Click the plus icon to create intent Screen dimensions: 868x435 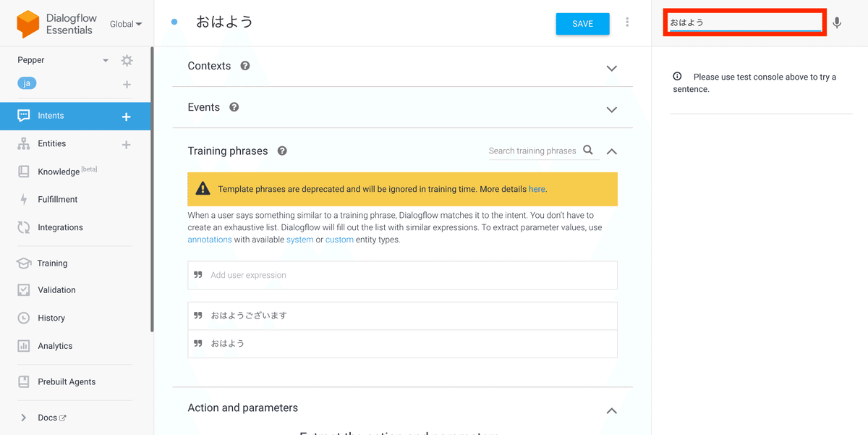126,117
